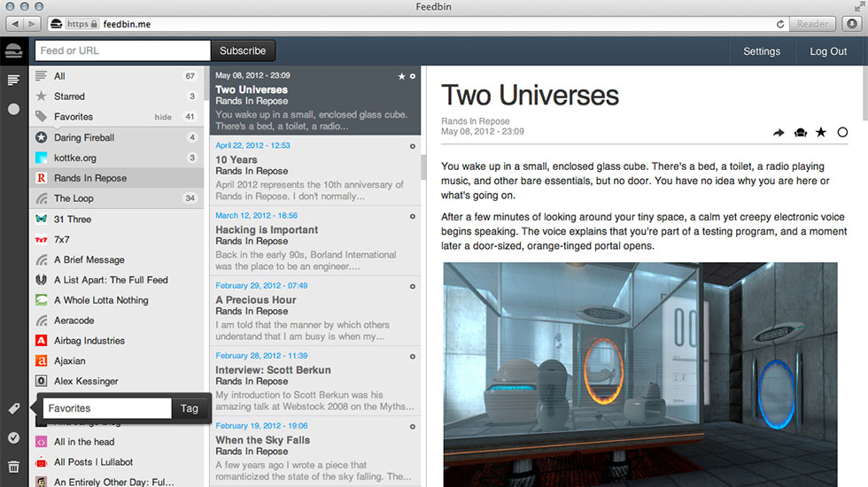The image size is (868, 487).
Task: Toggle star on Two Universes list entry
Action: pyautogui.click(x=401, y=76)
